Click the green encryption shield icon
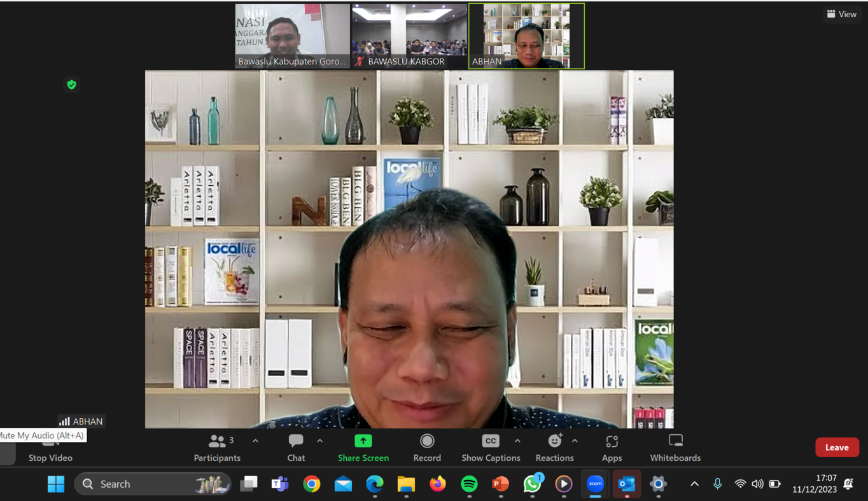 pyautogui.click(x=71, y=85)
